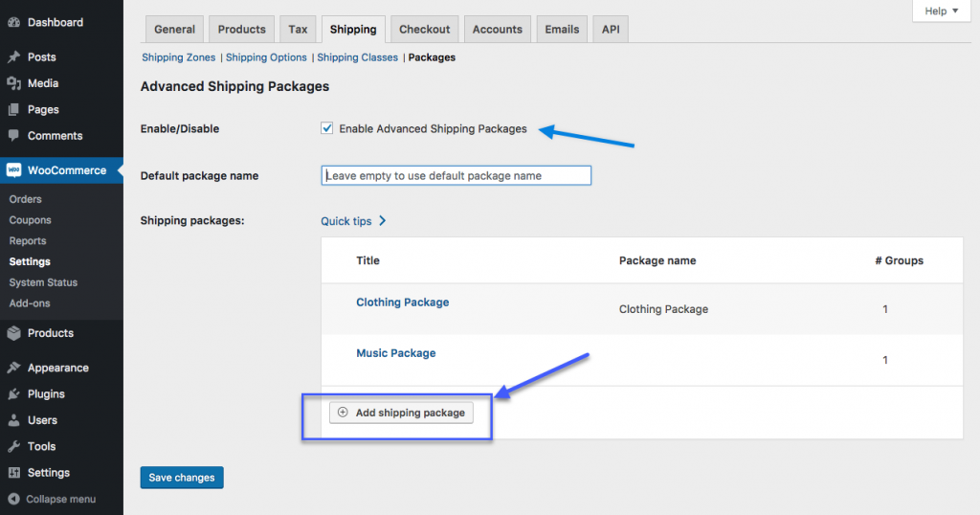Click the Advanced Shipping Packages heading
This screenshot has width=980, height=515.
coord(235,86)
